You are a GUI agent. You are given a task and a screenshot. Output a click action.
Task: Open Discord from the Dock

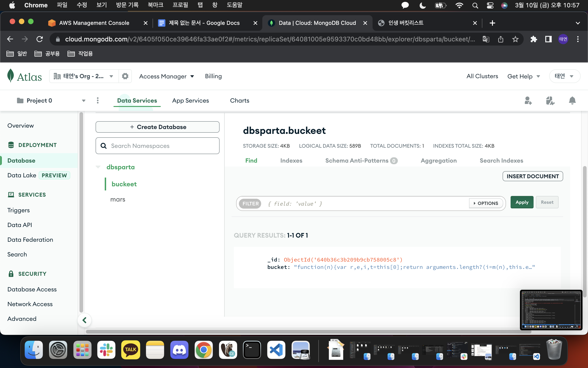tap(179, 350)
